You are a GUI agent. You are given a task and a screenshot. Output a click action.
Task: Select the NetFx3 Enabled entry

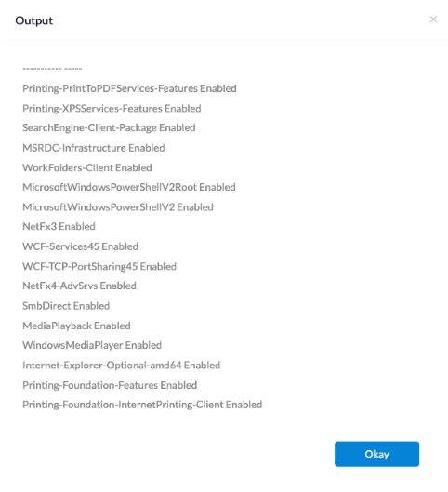pos(59,226)
